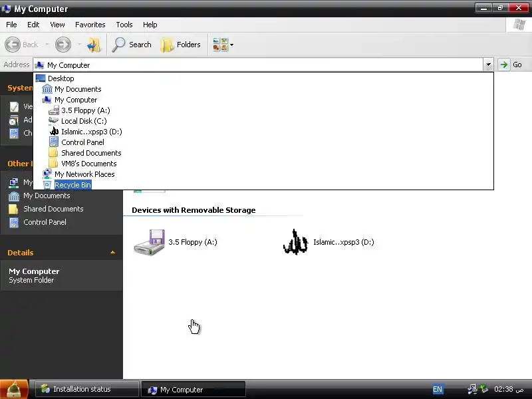Choose Recycle Bin in dropdown list
532x399 pixels.
click(263, 185)
